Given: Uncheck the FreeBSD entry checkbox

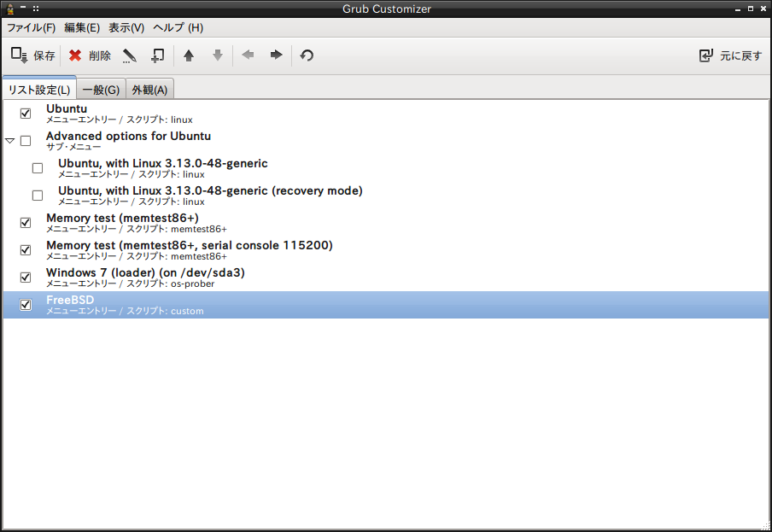Looking at the screenshot, I should 26,305.
